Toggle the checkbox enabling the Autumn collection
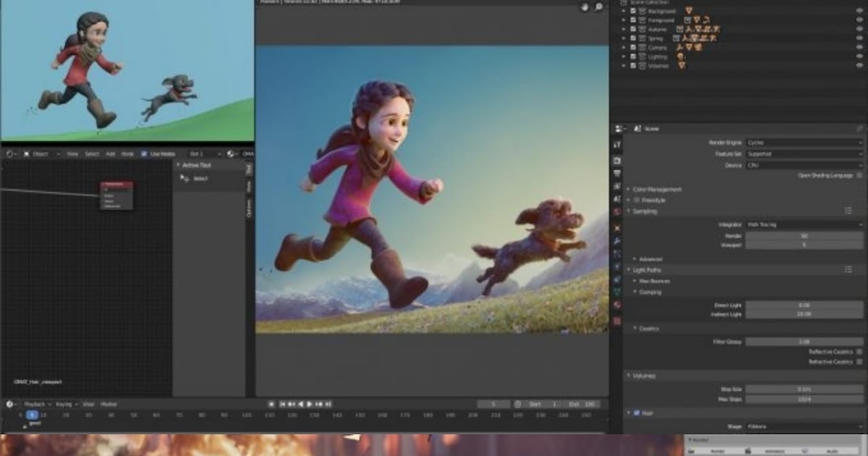This screenshot has height=456, width=868. pyautogui.click(x=634, y=29)
